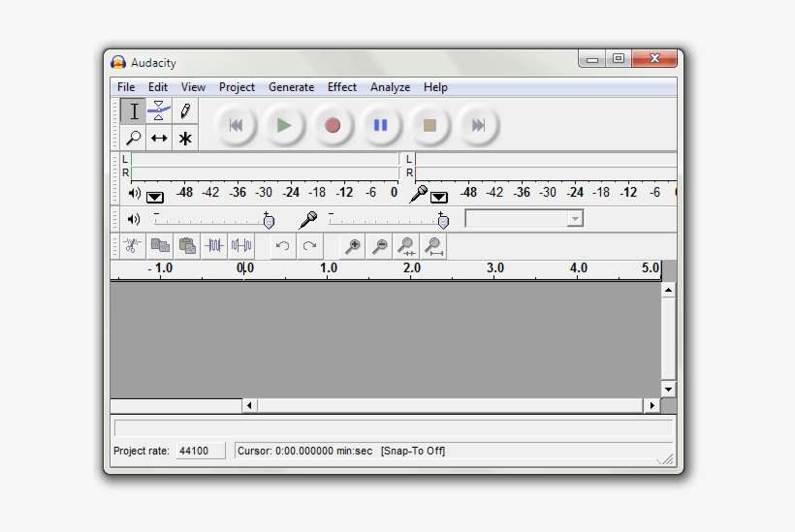Image resolution: width=795 pixels, height=532 pixels.
Task: Click the Redo arrow icon
Action: 309,246
